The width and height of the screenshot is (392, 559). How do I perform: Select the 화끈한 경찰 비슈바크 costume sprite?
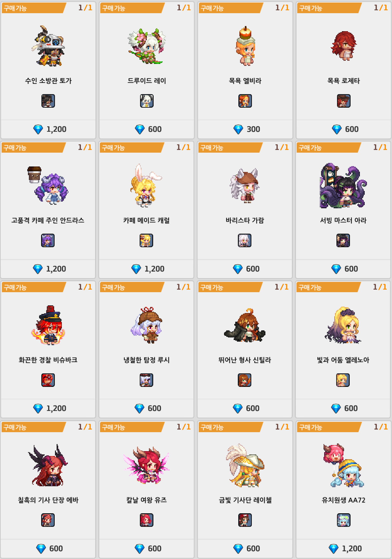pyautogui.click(x=48, y=325)
